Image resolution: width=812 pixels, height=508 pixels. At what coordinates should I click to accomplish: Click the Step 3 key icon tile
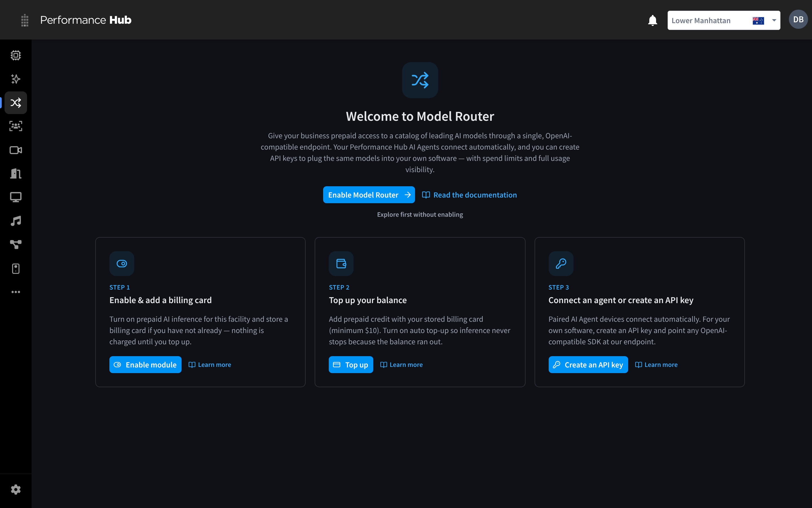click(561, 263)
